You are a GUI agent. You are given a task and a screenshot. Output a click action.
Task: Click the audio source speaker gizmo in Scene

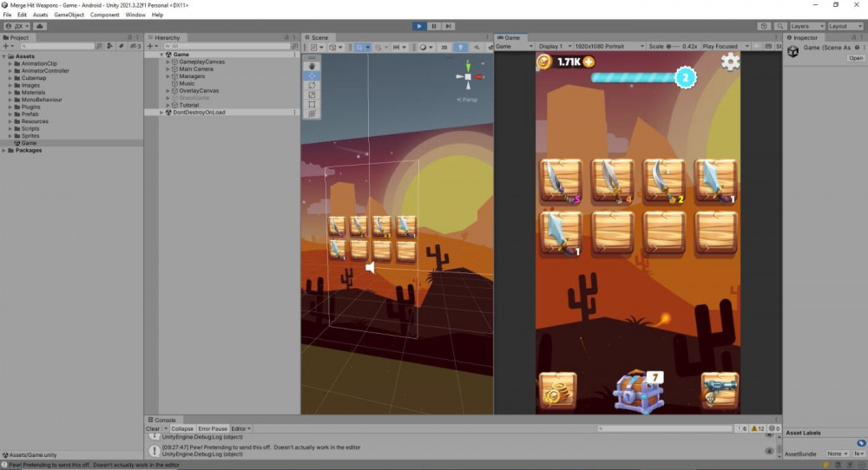(x=371, y=268)
